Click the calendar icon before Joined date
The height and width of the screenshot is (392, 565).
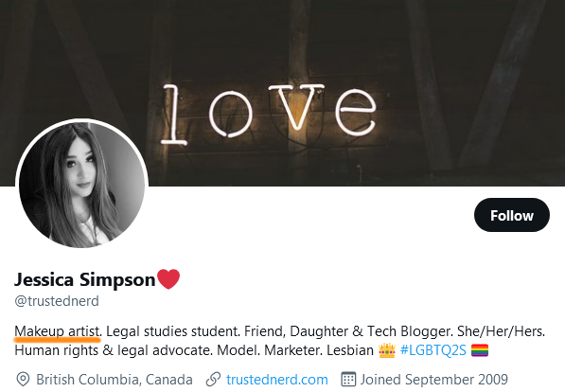(x=348, y=380)
